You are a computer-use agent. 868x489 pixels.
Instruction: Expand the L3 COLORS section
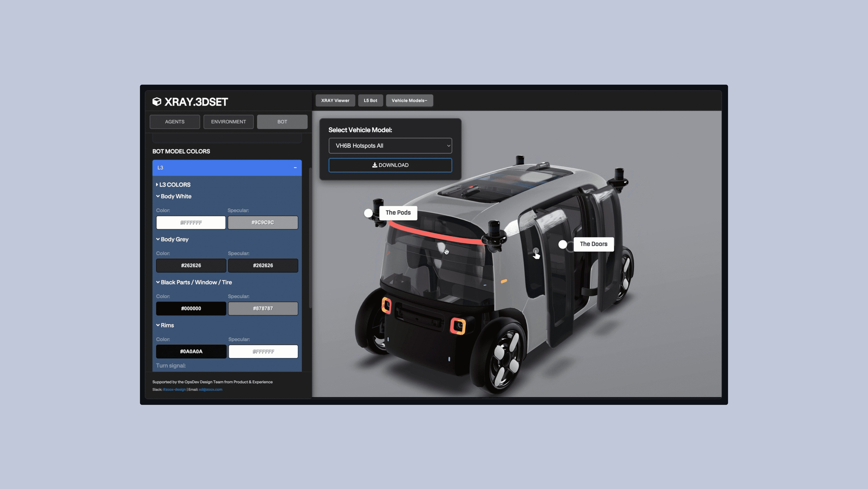(173, 185)
